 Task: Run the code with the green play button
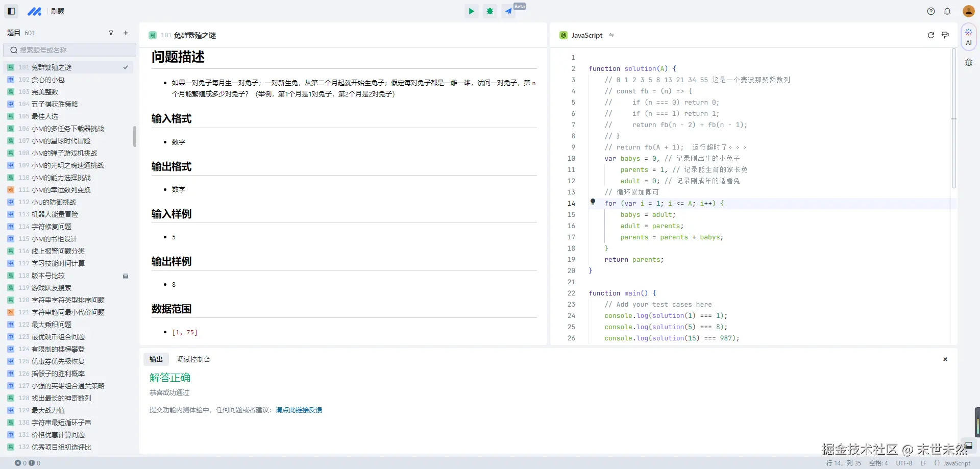[x=471, y=11]
